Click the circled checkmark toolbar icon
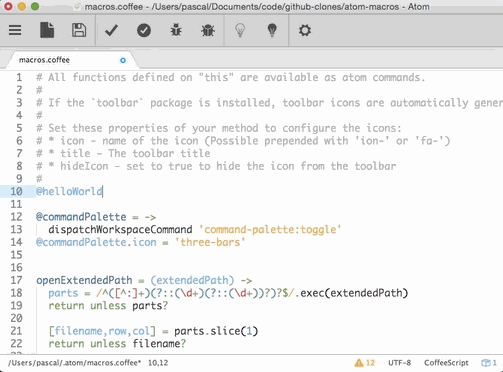Viewport: 503px width, 372px height. tap(144, 30)
